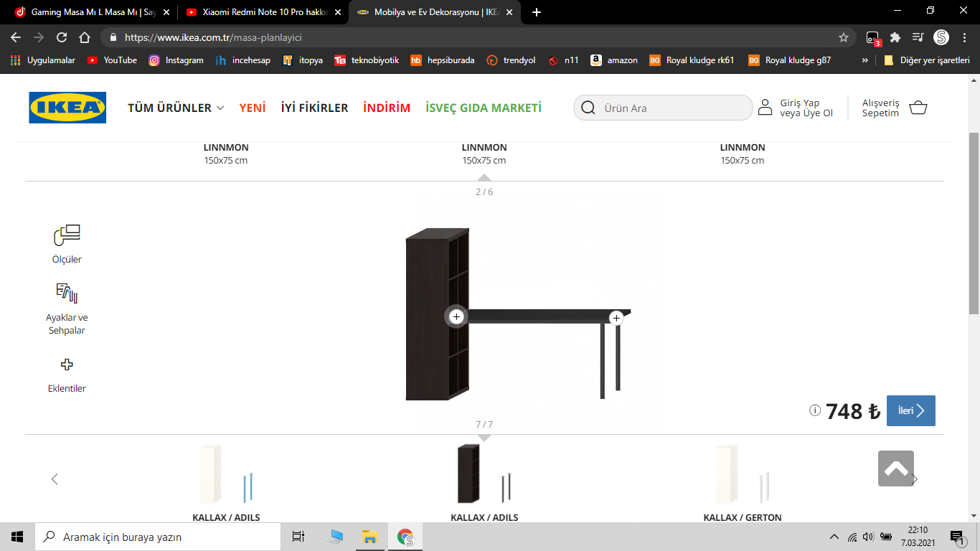Click the extension icon with the red 3 badge

[x=873, y=38]
